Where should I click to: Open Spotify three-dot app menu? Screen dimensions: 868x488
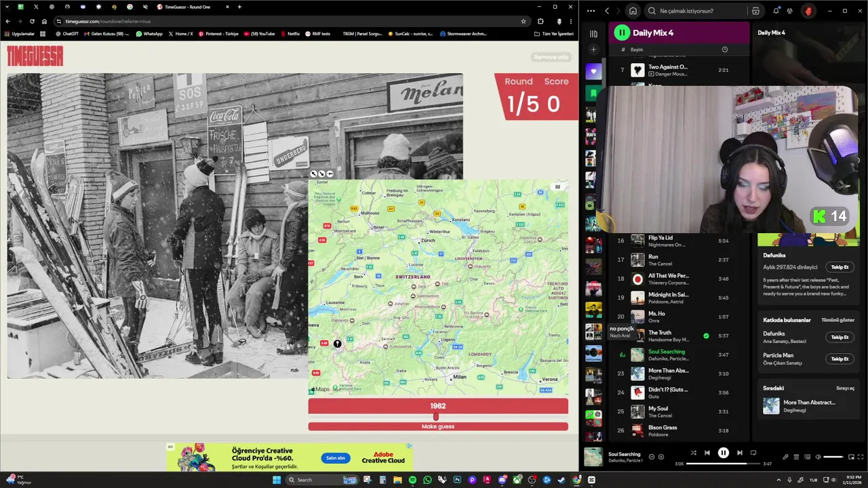tap(591, 11)
